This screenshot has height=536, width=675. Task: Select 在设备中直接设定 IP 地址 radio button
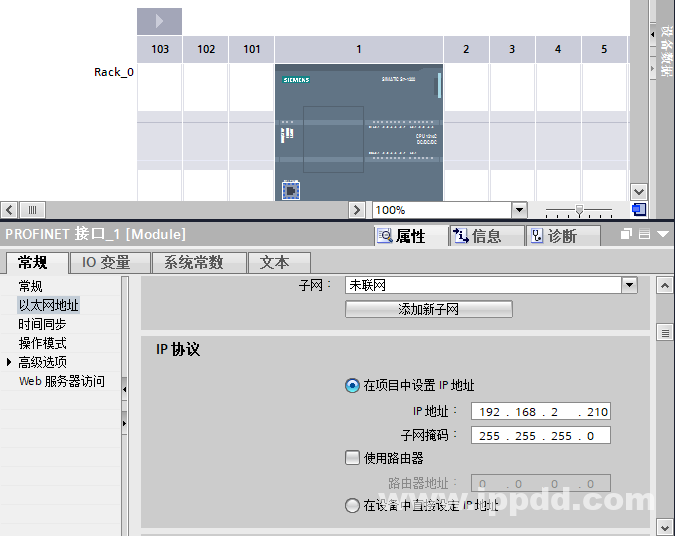pyautogui.click(x=352, y=505)
